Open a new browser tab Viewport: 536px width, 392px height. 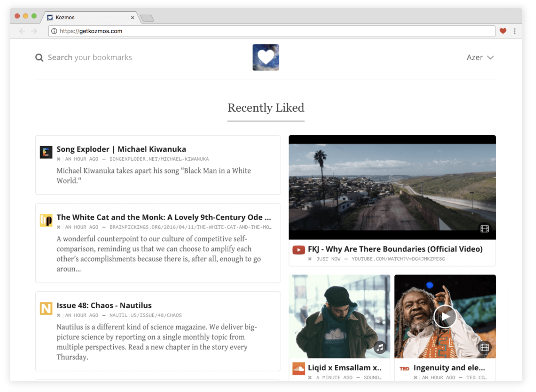tap(147, 18)
